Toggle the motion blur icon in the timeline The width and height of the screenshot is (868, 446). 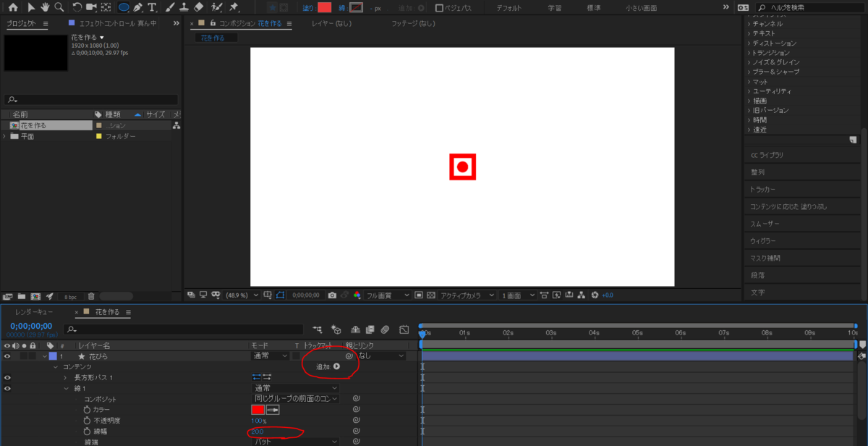pyautogui.click(x=386, y=329)
